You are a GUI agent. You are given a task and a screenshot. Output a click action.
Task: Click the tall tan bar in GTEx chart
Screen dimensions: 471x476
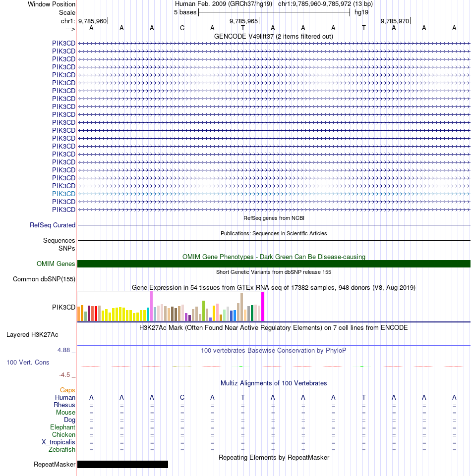click(x=241, y=307)
